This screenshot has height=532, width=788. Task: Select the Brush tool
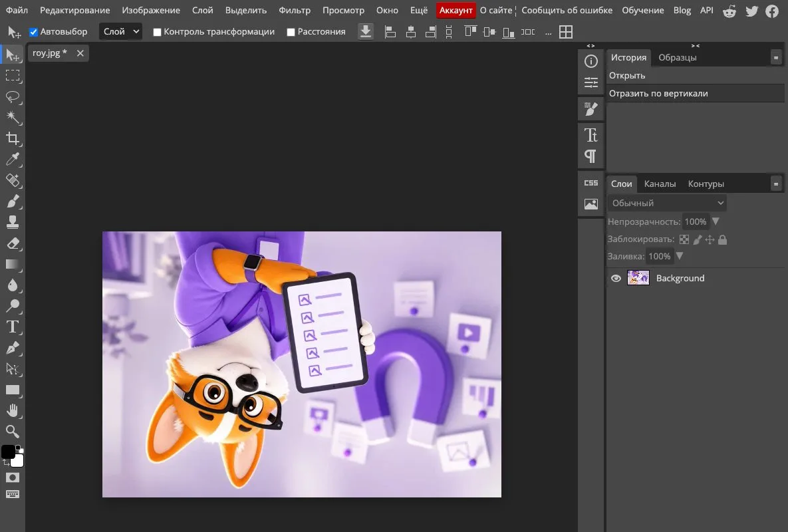click(13, 201)
